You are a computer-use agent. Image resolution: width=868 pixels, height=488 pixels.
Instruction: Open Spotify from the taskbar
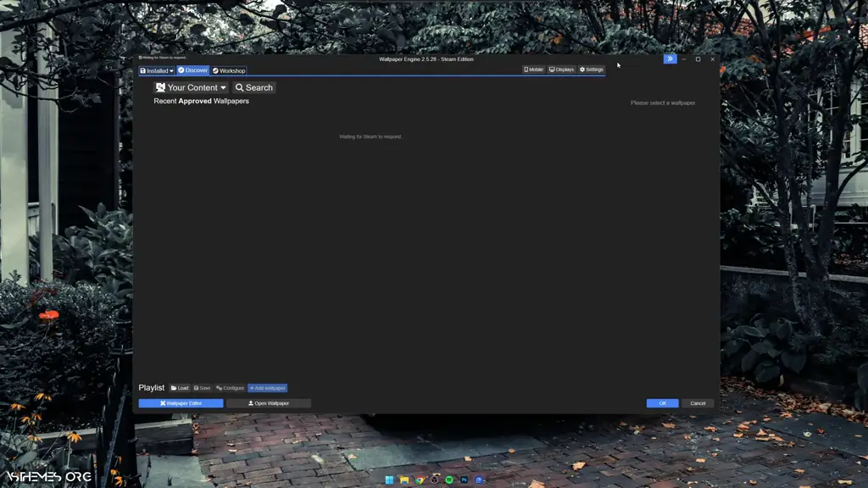[x=449, y=480]
